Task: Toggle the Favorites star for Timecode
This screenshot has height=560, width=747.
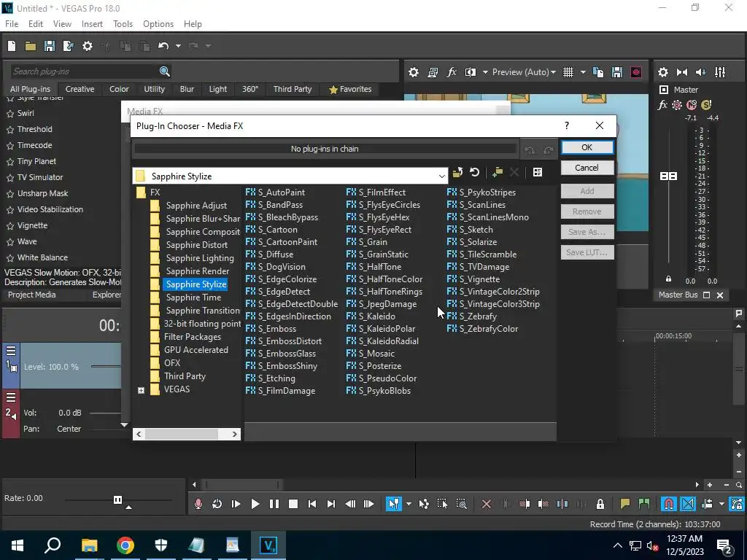Action: click(x=10, y=146)
